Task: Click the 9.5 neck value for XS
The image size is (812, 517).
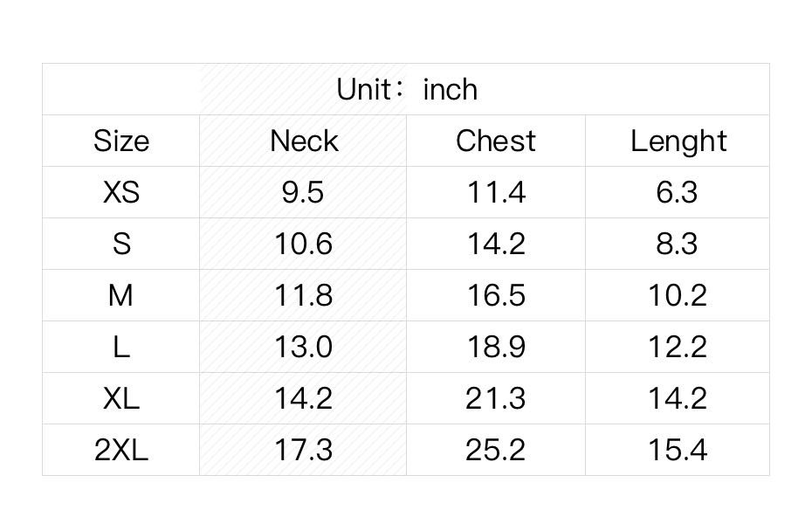Action: (303, 192)
